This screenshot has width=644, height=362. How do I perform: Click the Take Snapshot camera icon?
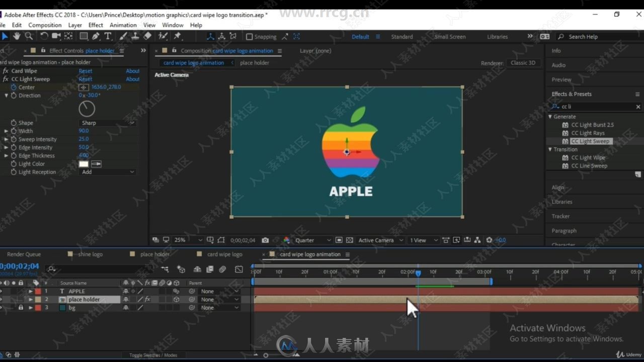pos(265,240)
